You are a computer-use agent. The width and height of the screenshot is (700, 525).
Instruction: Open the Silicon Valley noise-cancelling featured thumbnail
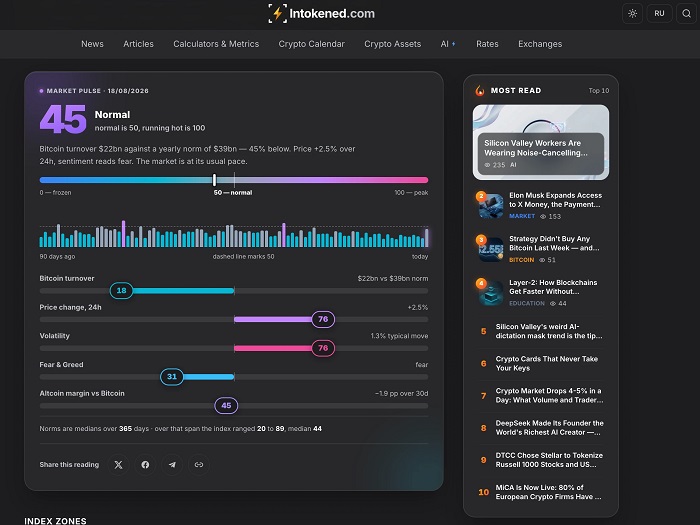[541, 142]
